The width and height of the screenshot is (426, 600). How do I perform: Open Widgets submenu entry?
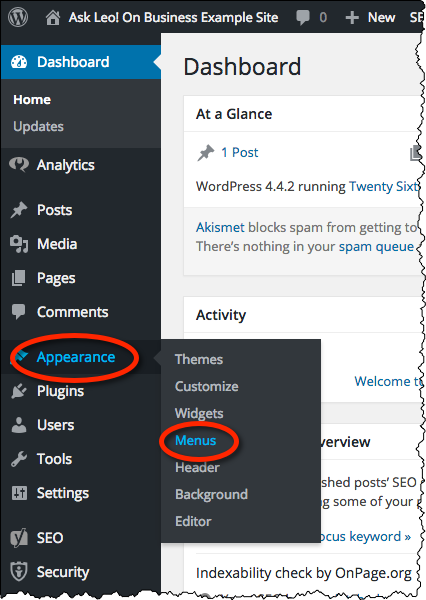click(199, 413)
